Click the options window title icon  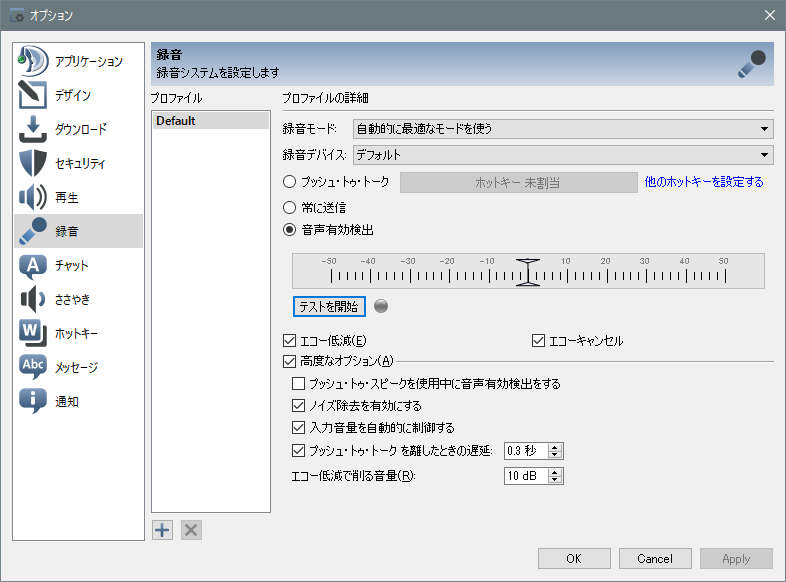17,16
